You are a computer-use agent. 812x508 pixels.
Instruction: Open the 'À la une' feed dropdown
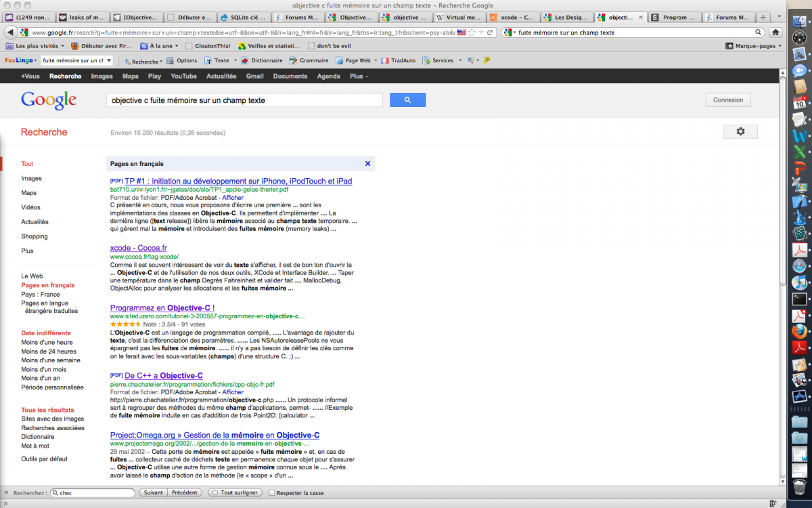pos(160,46)
